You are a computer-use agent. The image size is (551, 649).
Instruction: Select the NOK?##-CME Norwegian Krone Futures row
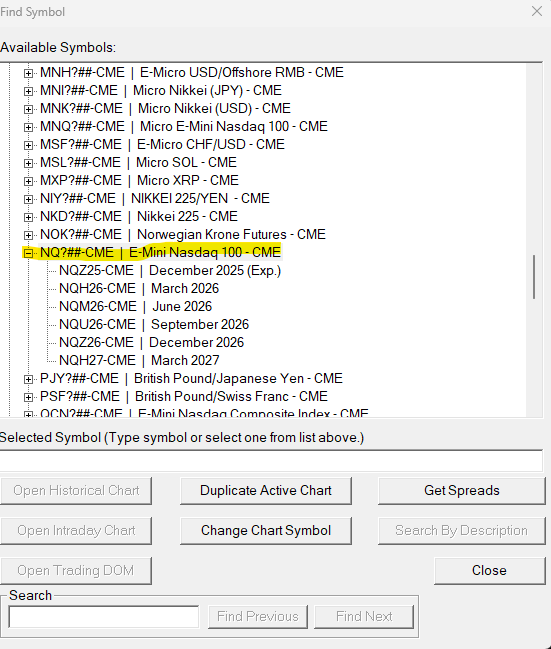(183, 234)
